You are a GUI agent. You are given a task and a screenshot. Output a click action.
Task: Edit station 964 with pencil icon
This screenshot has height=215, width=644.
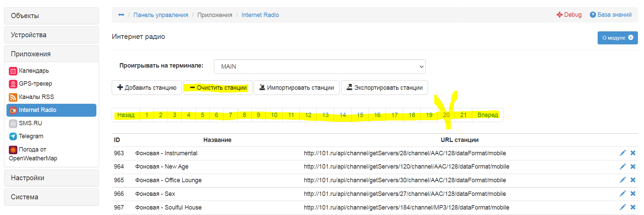click(x=623, y=167)
